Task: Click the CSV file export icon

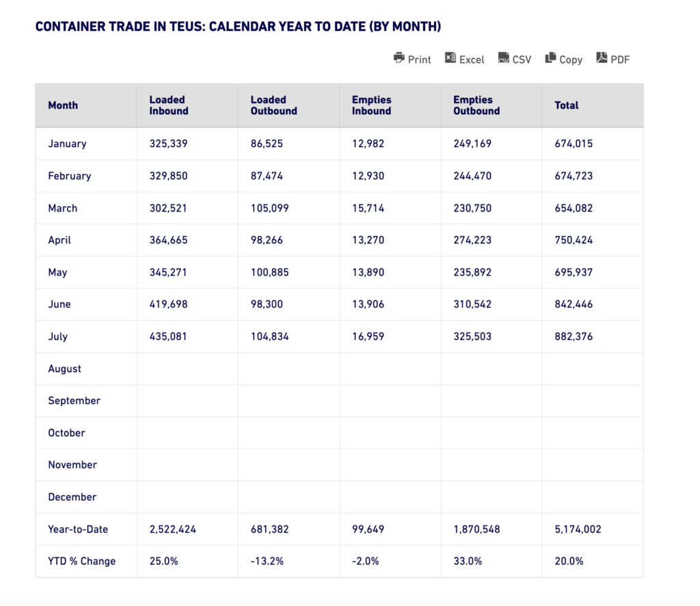Action: click(x=504, y=58)
